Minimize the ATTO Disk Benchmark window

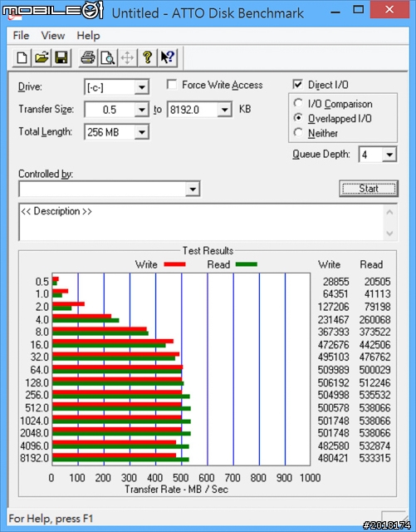point(335,12)
